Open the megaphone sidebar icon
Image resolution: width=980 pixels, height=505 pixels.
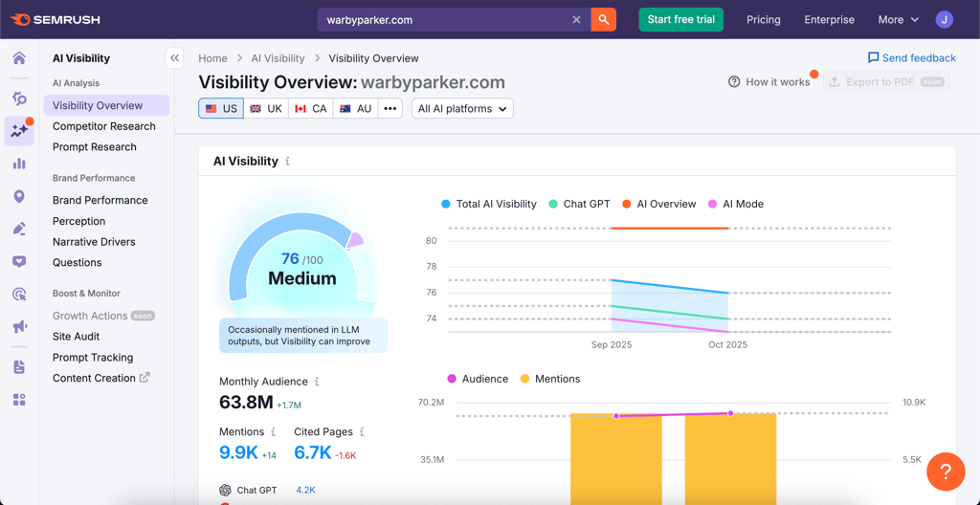tap(19, 327)
